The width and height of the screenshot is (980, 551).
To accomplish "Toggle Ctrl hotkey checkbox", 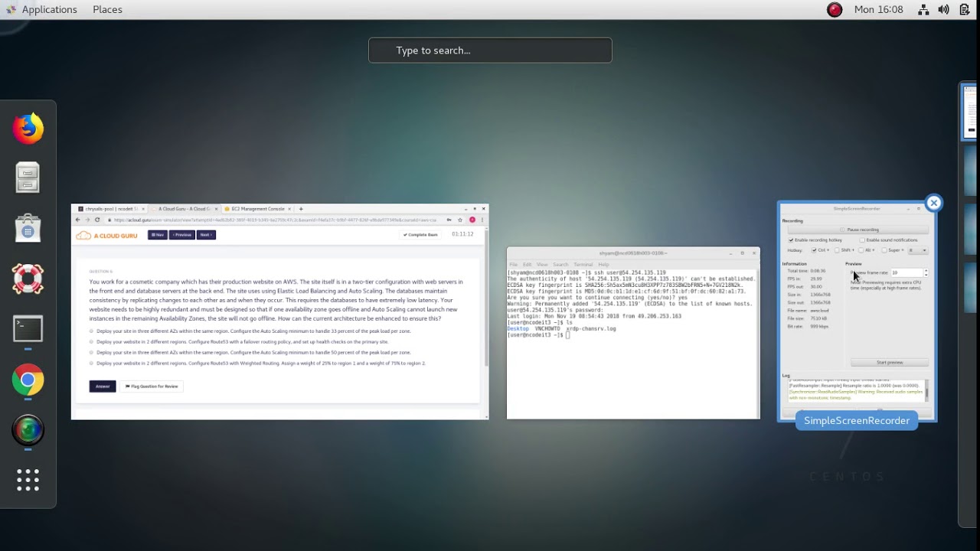I will click(815, 250).
